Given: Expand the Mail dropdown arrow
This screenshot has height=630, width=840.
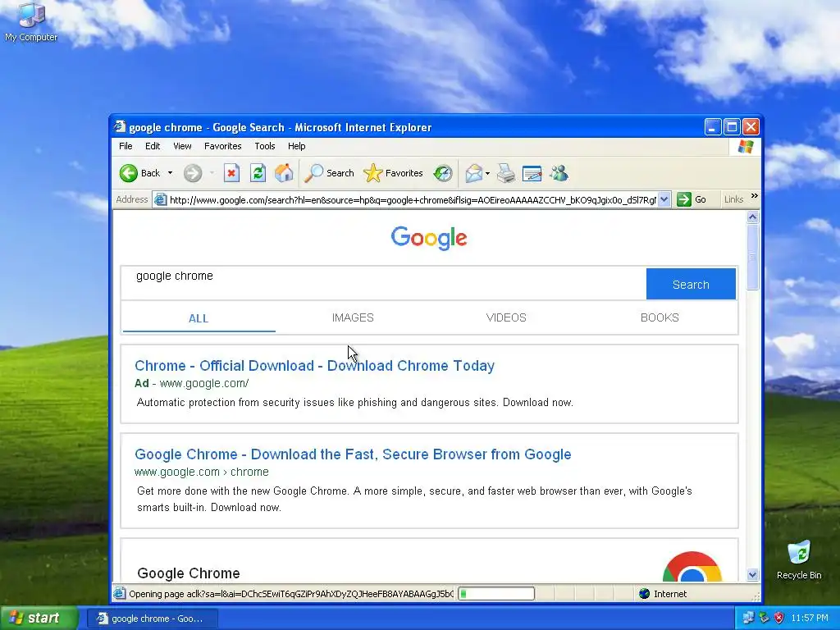Looking at the screenshot, I should 487,173.
